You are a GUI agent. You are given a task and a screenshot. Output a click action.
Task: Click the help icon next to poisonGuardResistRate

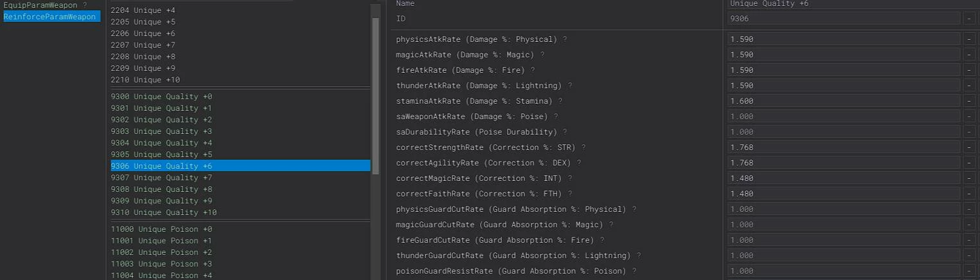[634, 271]
